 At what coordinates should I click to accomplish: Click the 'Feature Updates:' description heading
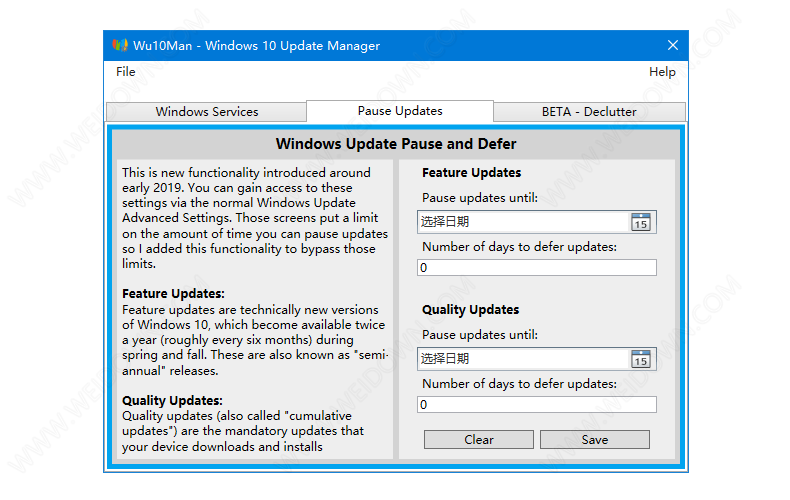173,294
